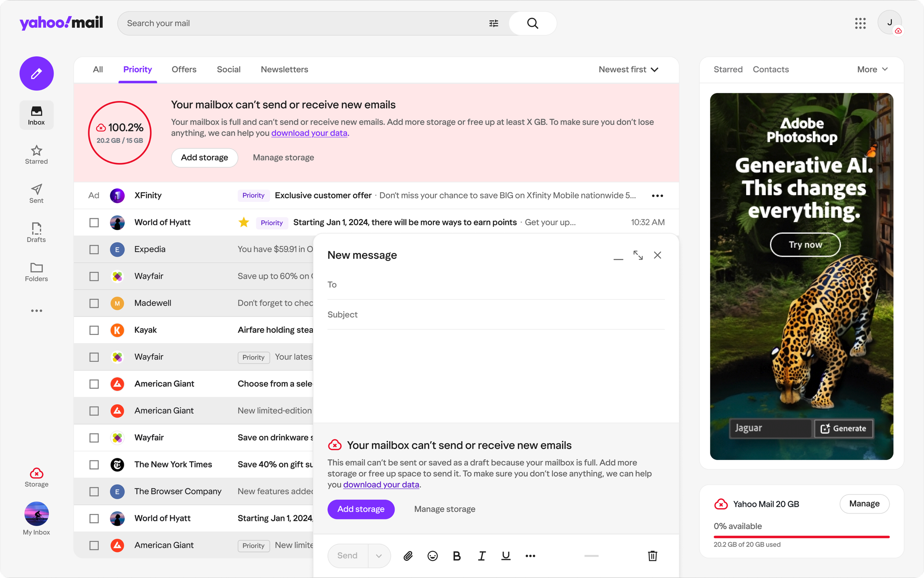The width and height of the screenshot is (924, 578).
Task: Click the yahoo!mail logo
Action: coord(61,23)
